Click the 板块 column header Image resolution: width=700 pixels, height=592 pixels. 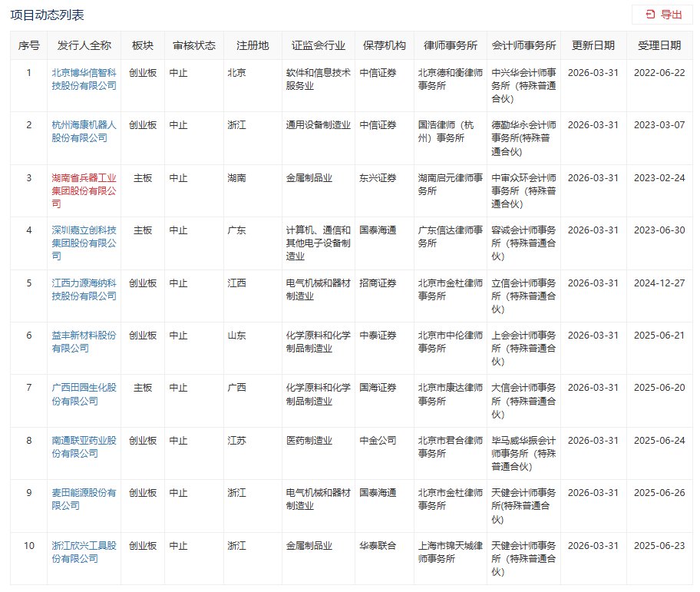(143, 45)
